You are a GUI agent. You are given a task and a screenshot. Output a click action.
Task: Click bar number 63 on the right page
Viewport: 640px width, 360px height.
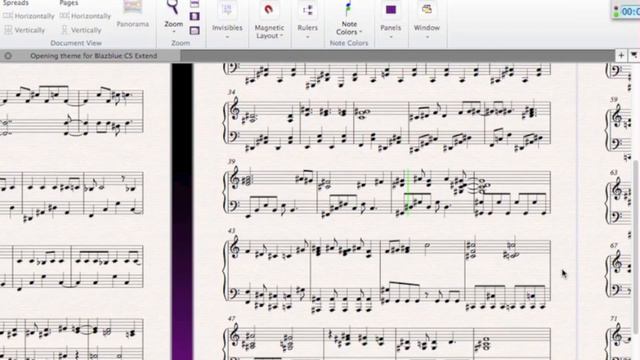(614, 173)
